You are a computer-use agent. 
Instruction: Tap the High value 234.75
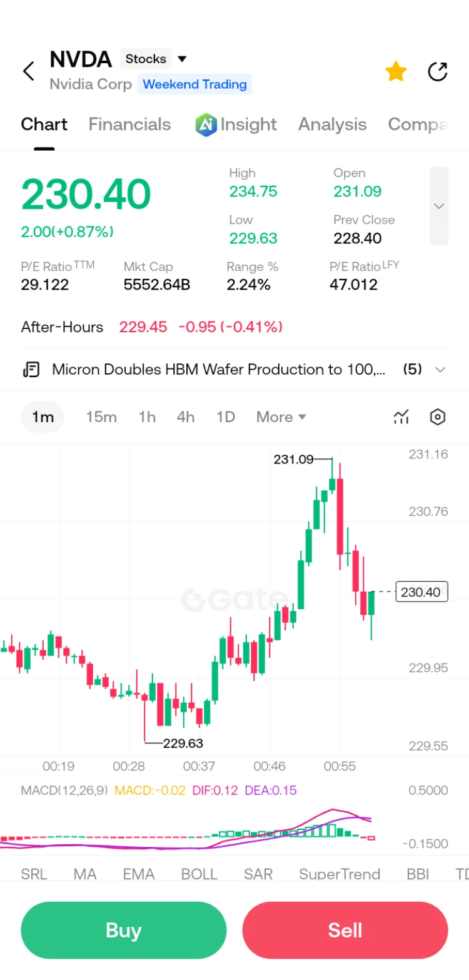pyautogui.click(x=253, y=191)
